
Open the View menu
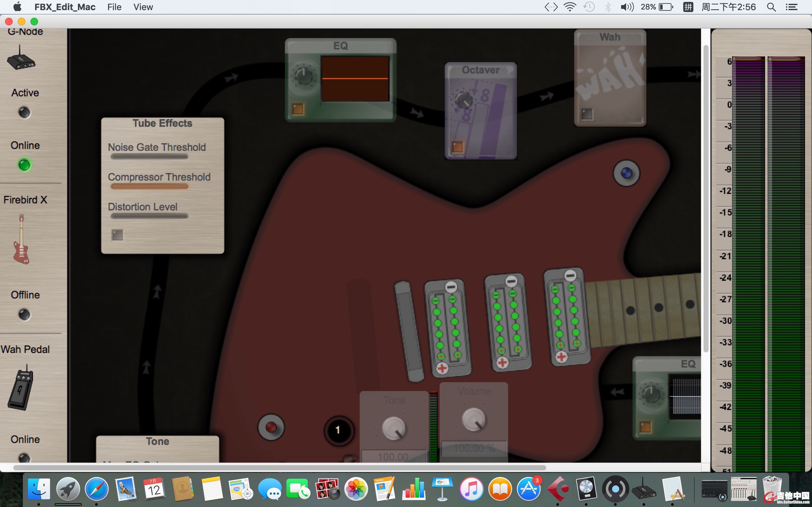(143, 7)
